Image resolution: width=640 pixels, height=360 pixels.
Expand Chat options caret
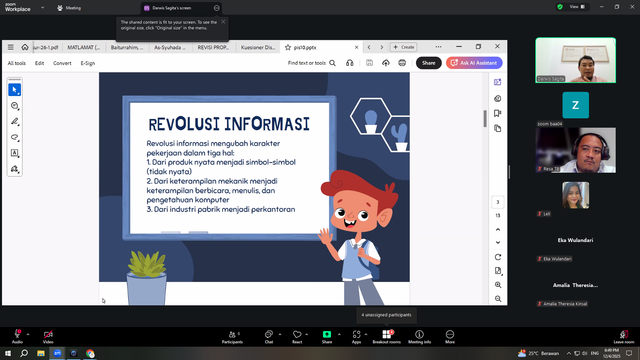(280, 334)
